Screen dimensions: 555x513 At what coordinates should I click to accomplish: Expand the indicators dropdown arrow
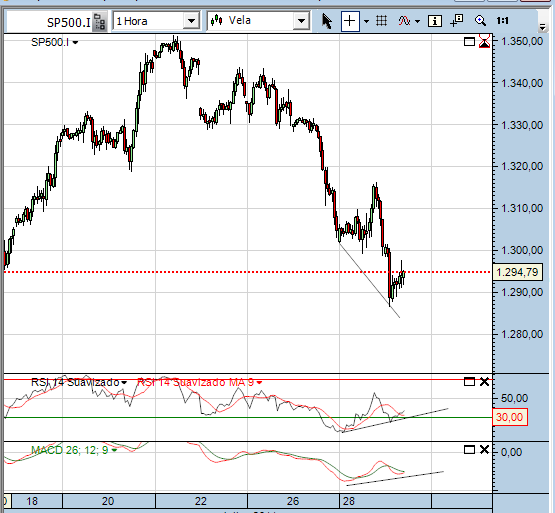[x=417, y=22]
